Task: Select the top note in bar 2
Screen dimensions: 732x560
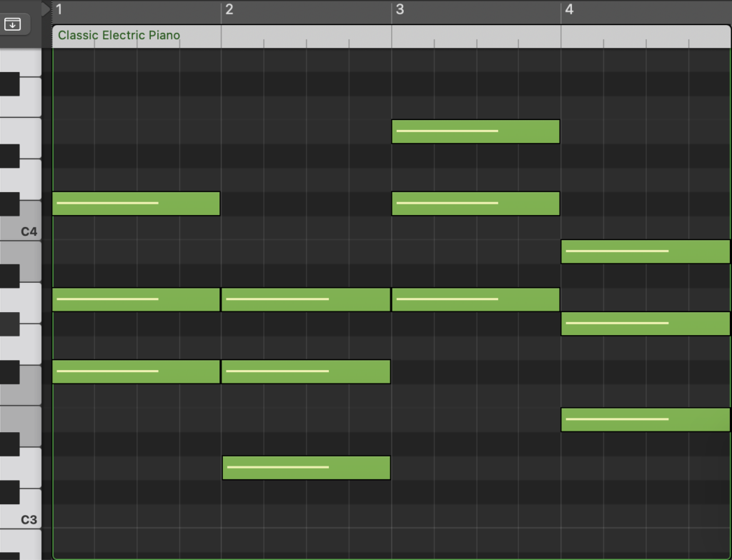Action: [x=306, y=299]
